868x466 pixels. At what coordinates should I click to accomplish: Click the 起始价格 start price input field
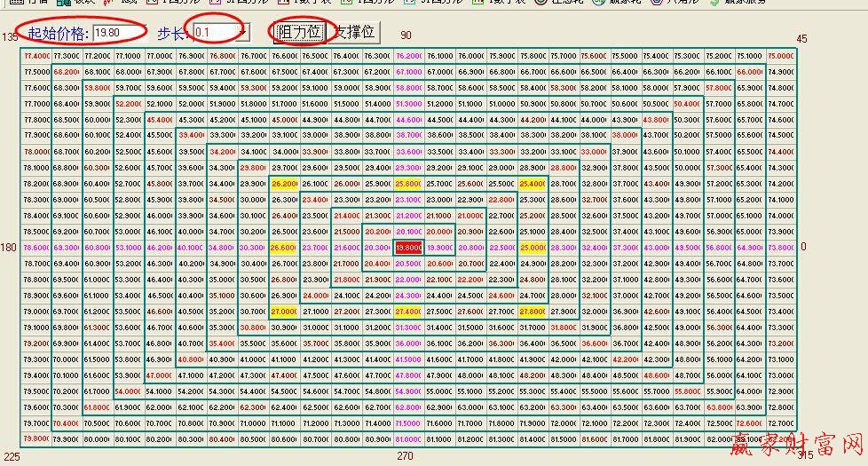pyautogui.click(x=119, y=33)
